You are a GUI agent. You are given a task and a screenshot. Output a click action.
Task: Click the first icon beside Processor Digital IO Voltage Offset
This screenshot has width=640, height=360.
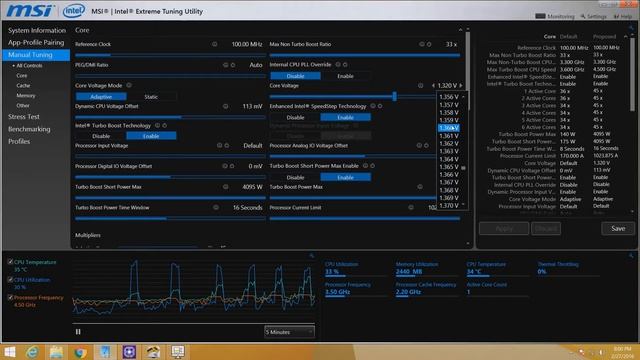225,166
